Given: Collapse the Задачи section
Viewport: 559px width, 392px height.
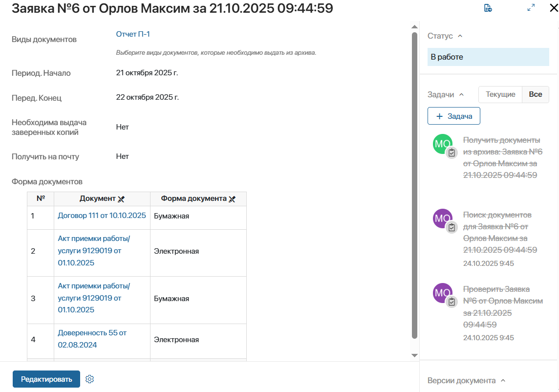Looking at the screenshot, I should pyautogui.click(x=461, y=95).
